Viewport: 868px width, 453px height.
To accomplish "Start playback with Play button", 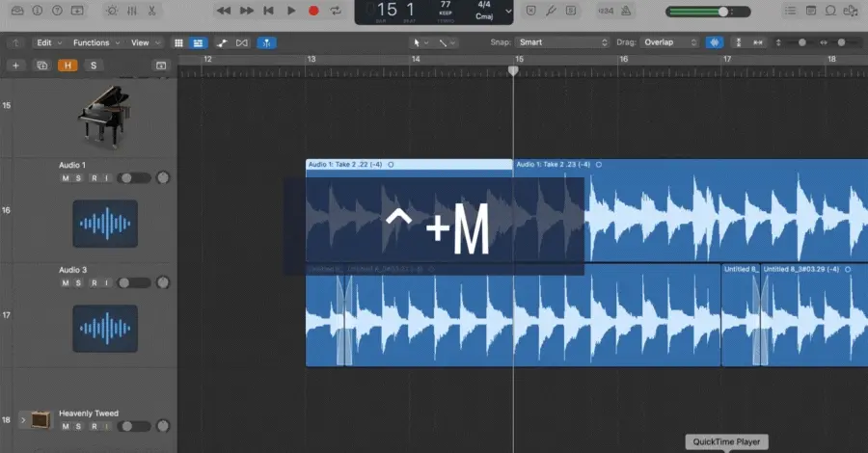I will point(291,11).
